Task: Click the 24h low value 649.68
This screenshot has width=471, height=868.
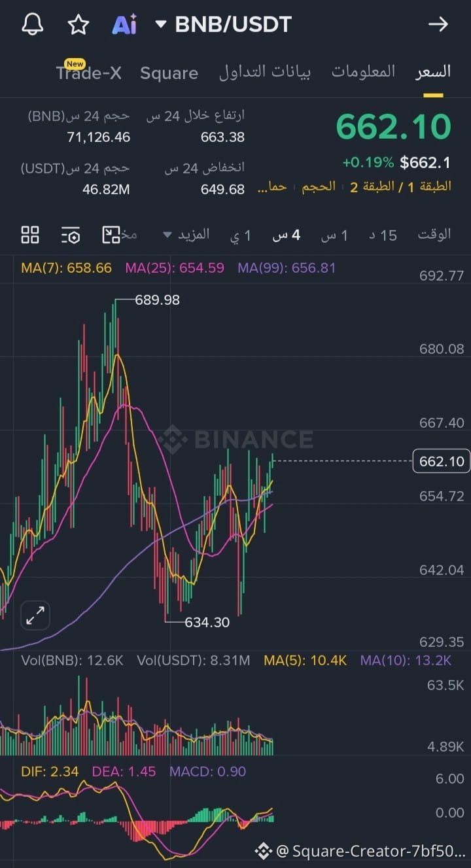Action: [222, 190]
